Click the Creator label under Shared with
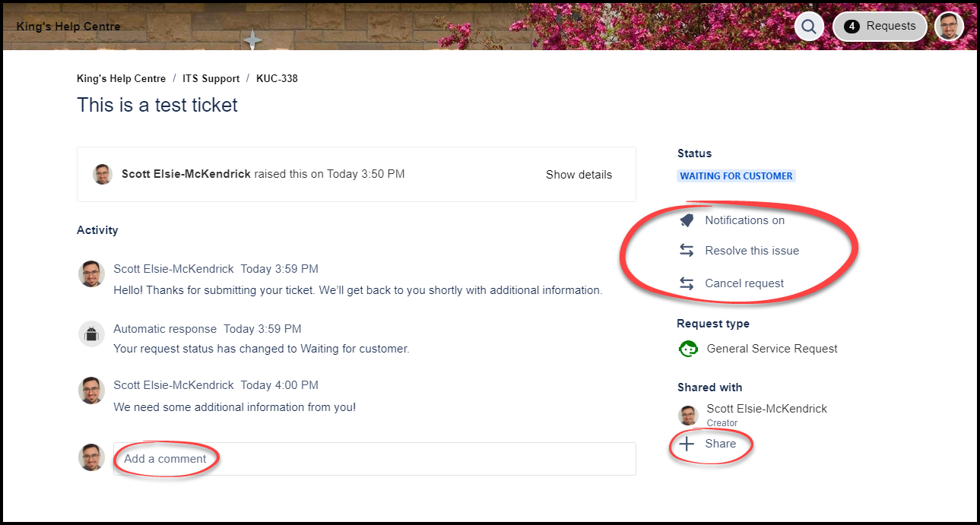 pos(722,423)
